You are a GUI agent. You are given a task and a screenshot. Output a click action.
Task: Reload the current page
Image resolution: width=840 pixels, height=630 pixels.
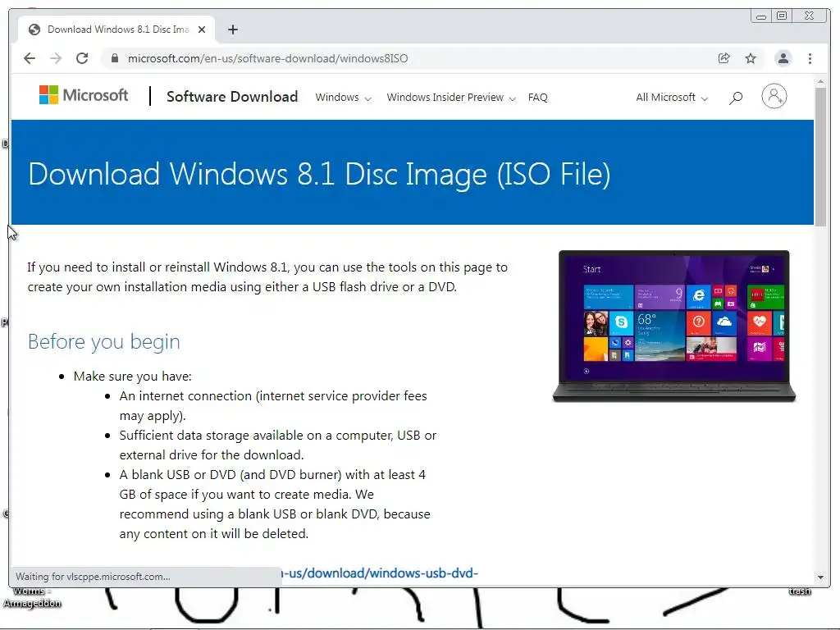pyautogui.click(x=82, y=58)
